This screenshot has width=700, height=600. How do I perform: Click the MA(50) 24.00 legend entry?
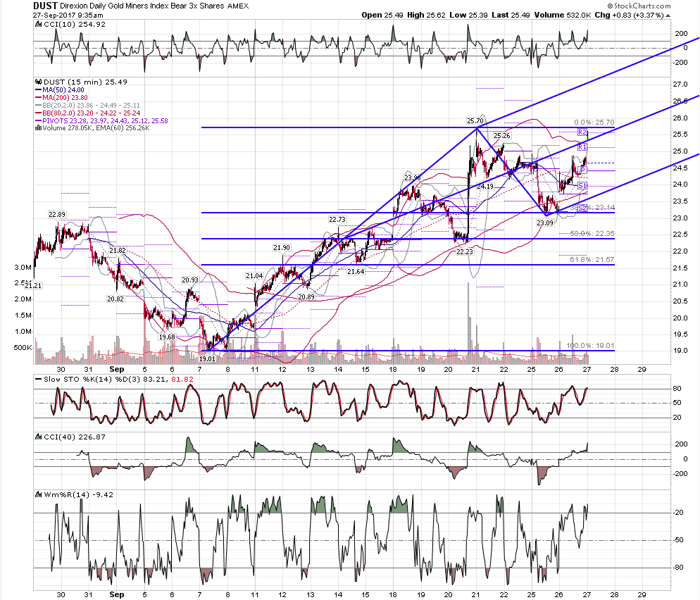(59, 89)
